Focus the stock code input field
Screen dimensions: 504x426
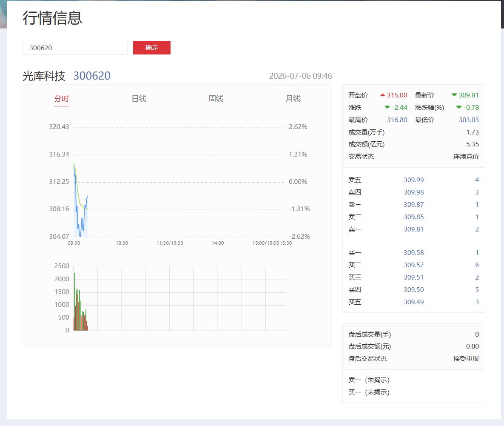click(75, 48)
